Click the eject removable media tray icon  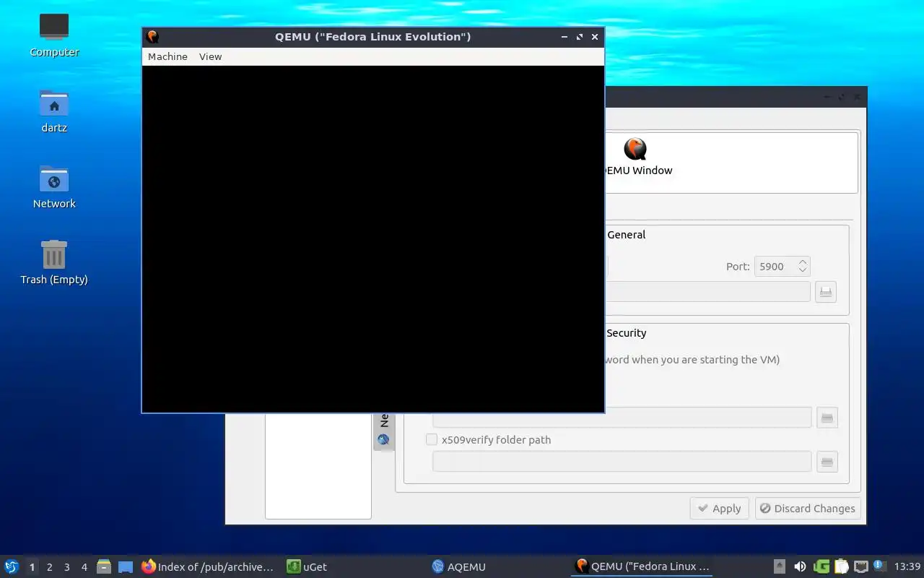[780, 566]
